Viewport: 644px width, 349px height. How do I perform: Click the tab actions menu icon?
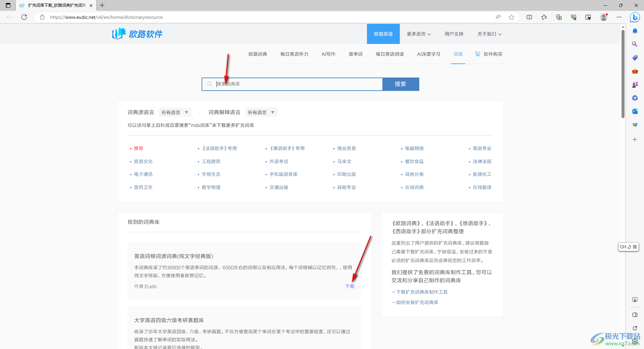(x=8, y=5)
